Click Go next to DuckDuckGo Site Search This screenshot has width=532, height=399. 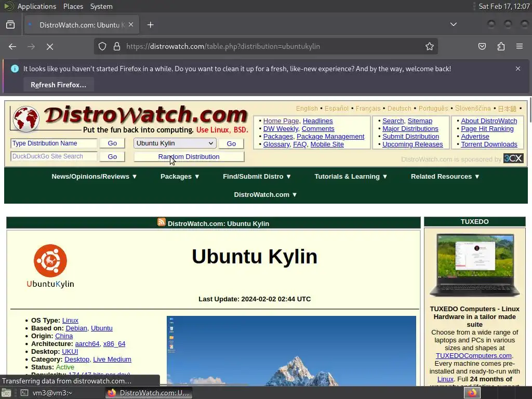click(x=112, y=157)
